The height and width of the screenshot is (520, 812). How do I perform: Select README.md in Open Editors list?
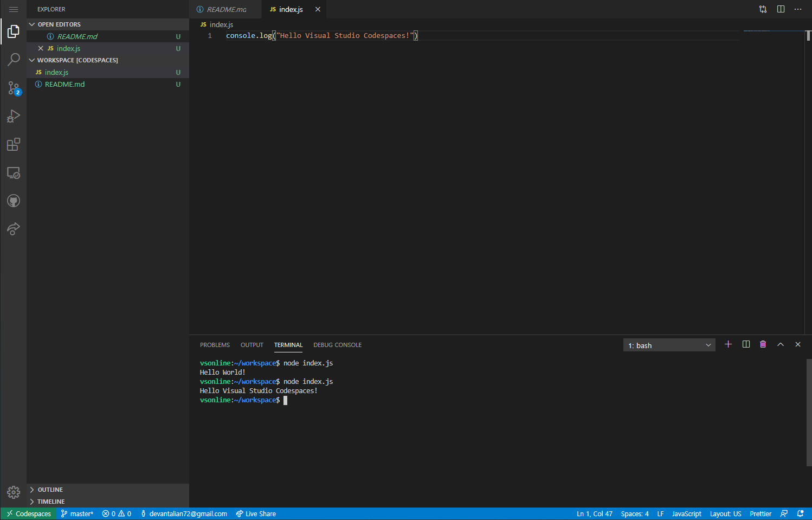[108, 36]
